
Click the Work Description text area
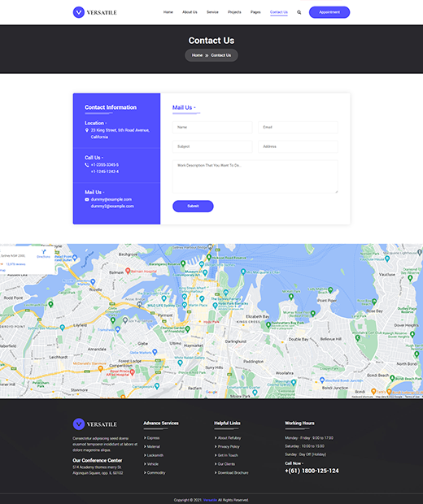(x=255, y=176)
